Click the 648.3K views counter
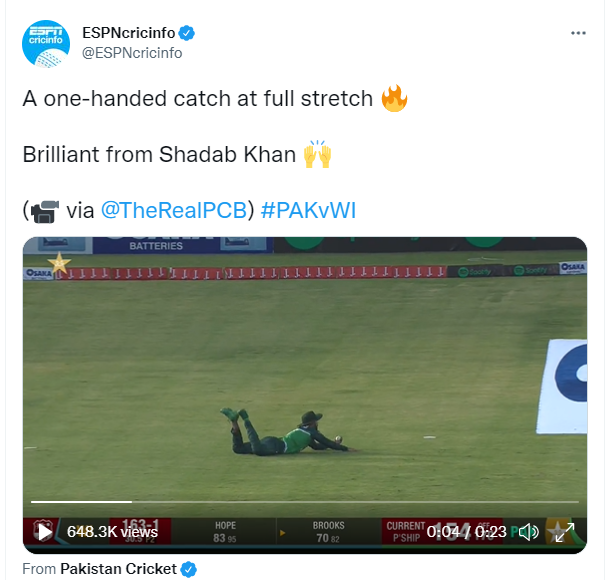The height and width of the screenshot is (580, 615). (112, 532)
